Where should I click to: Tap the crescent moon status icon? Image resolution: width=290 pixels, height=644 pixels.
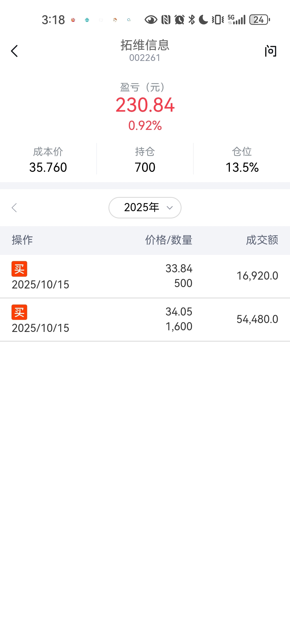coord(203,20)
